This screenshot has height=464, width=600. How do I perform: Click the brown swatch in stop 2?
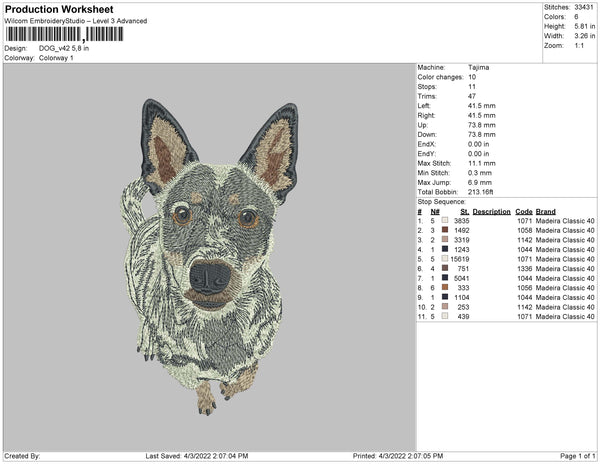click(445, 230)
